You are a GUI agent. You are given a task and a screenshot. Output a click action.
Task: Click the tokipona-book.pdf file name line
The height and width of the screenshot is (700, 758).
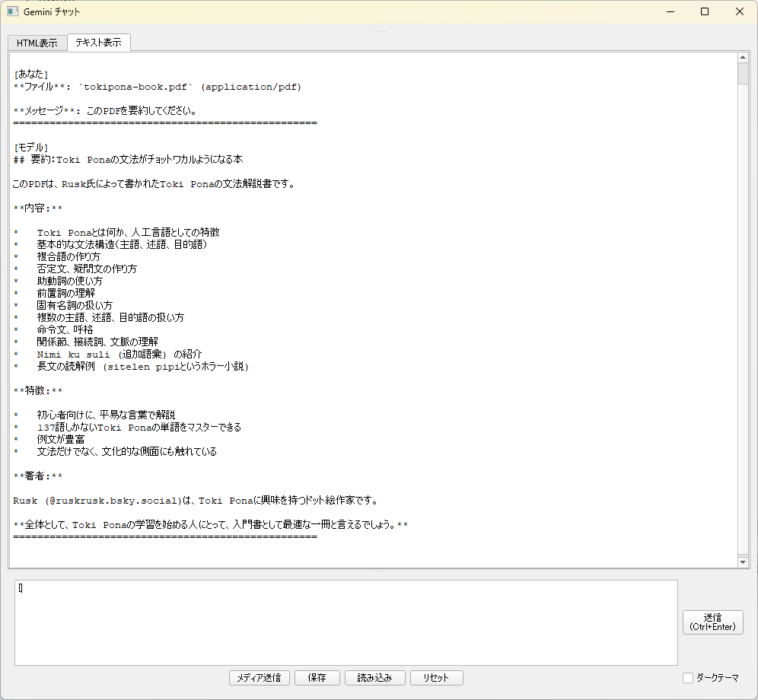pyautogui.click(x=157, y=87)
